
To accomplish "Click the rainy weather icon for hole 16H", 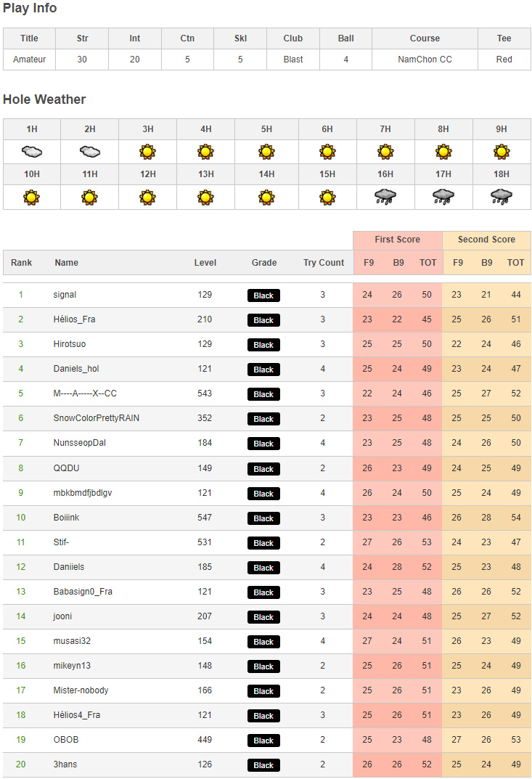I will point(385,197).
